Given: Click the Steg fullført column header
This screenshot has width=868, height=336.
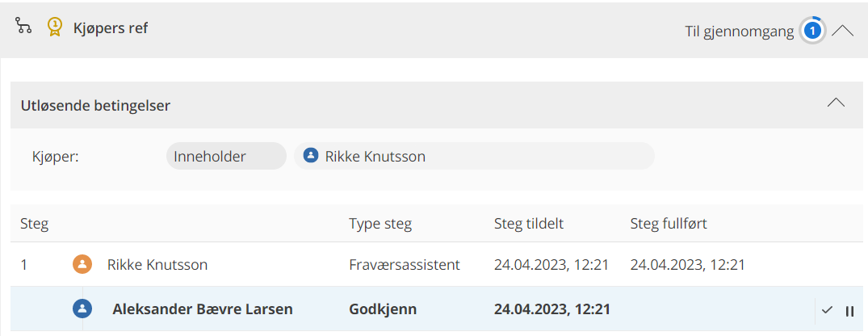Looking at the screenshot, I should click(669, 224).
